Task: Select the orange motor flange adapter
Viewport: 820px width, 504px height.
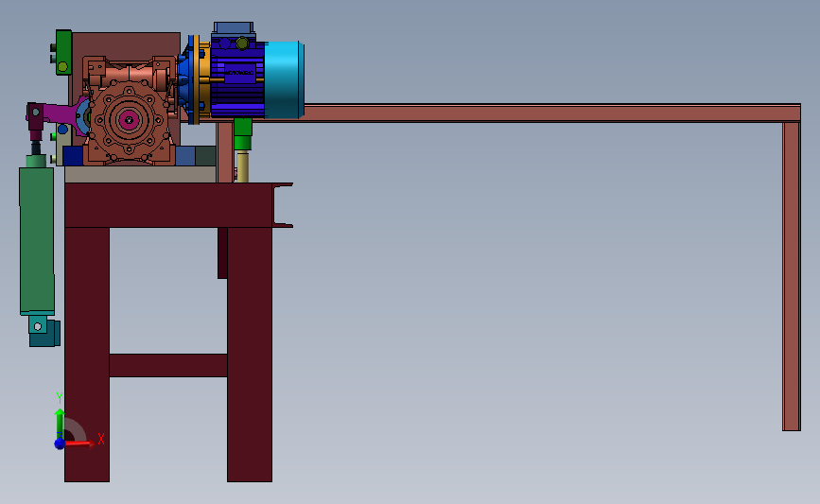Action: point(203,81)
